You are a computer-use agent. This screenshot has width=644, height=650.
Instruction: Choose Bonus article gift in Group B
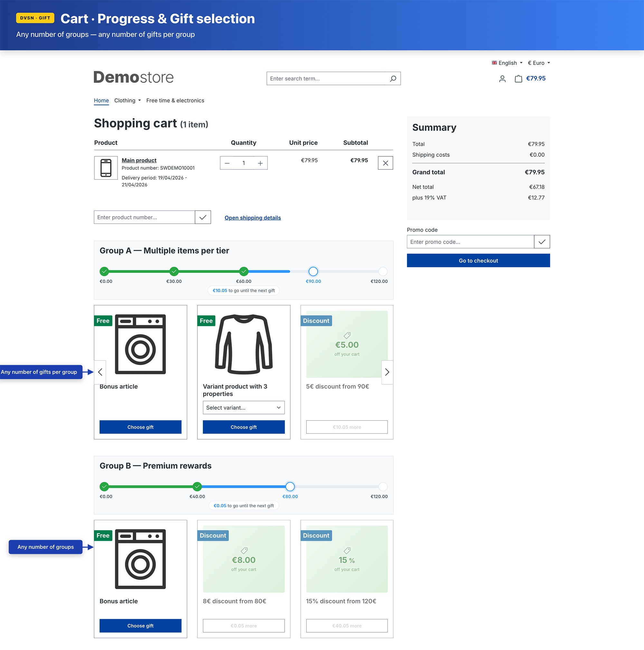click(140, 626)
